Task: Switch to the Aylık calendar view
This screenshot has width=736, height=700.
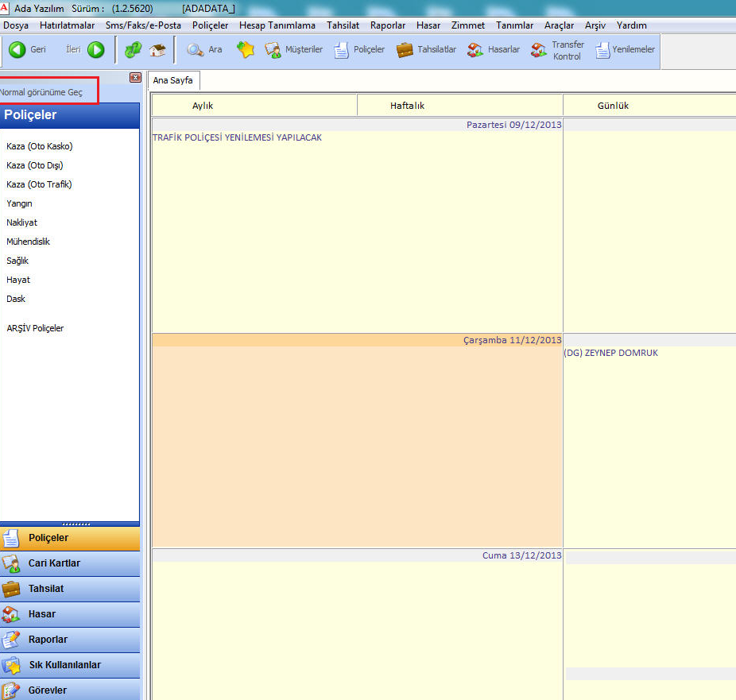Action: [203, 106]
